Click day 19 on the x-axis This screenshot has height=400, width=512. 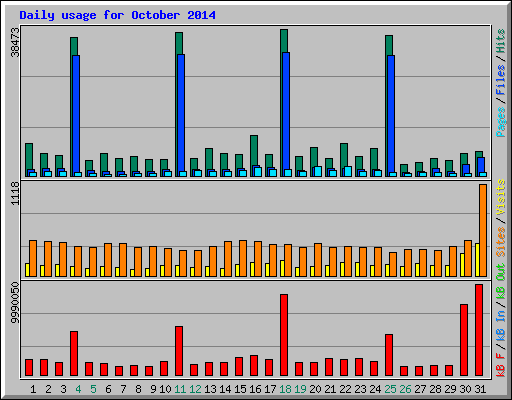tap(300, 389)
